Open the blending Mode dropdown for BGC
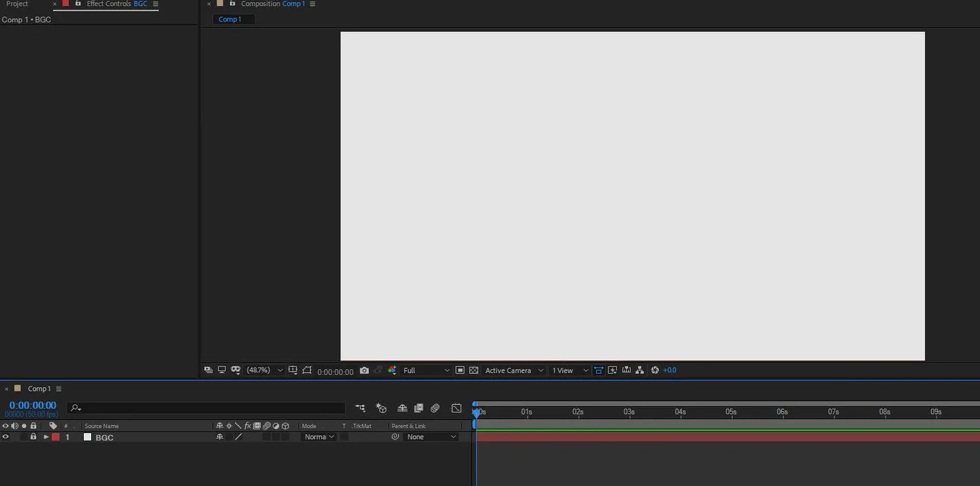Image resolution: width=980 pixels, height=486 pixels. pyautogui.click(x=319, y=437)
